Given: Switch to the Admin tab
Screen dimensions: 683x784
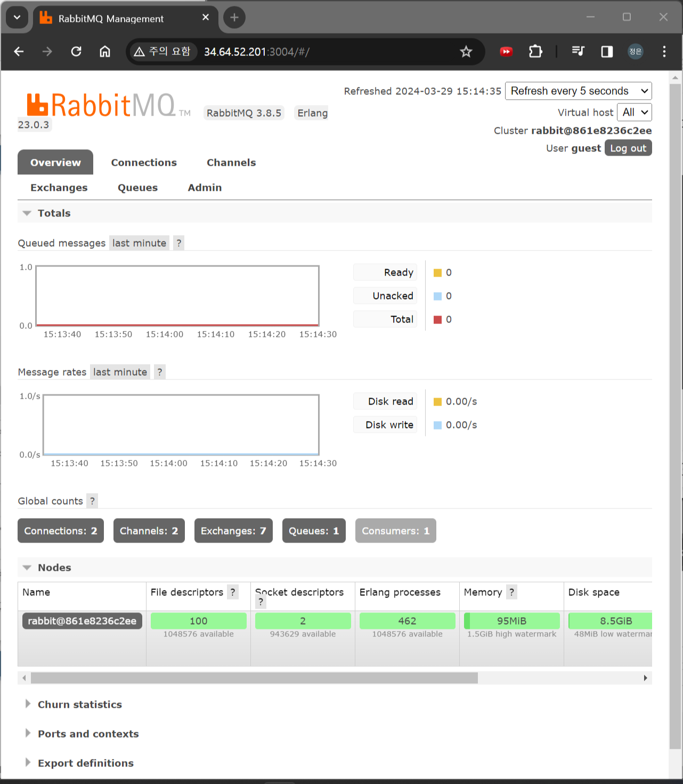Looking at the screenshot, I should (205, 188).
